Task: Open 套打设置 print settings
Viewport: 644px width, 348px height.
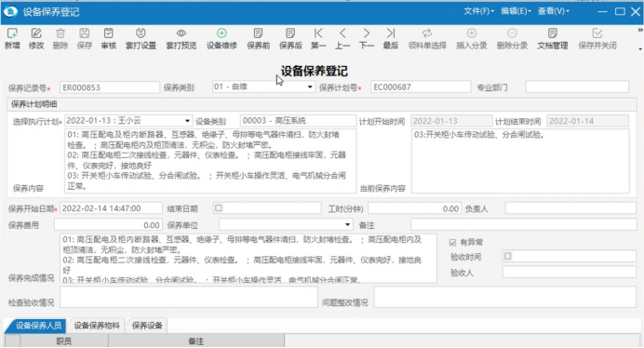Action: (x=141, y=39)
